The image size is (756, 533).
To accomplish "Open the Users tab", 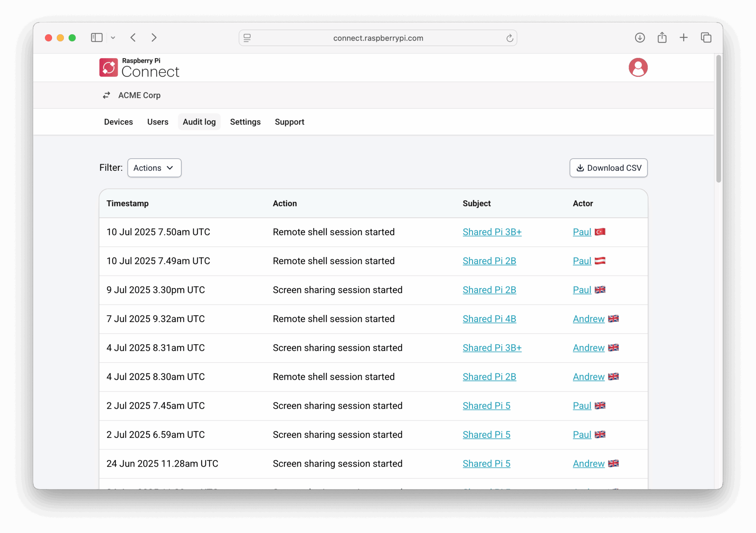I will (x=158, y=122).
